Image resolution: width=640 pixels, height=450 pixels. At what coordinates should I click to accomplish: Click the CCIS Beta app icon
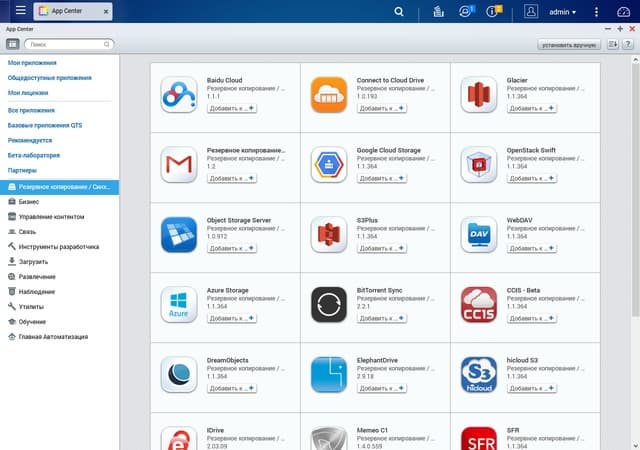pyautogui.click(x=479, y=305)
